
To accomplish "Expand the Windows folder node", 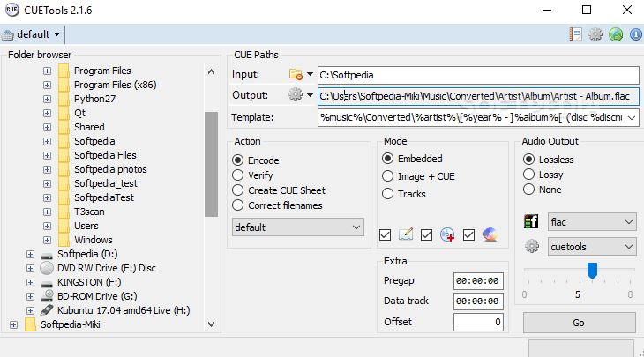I will [x=48, y=240].
